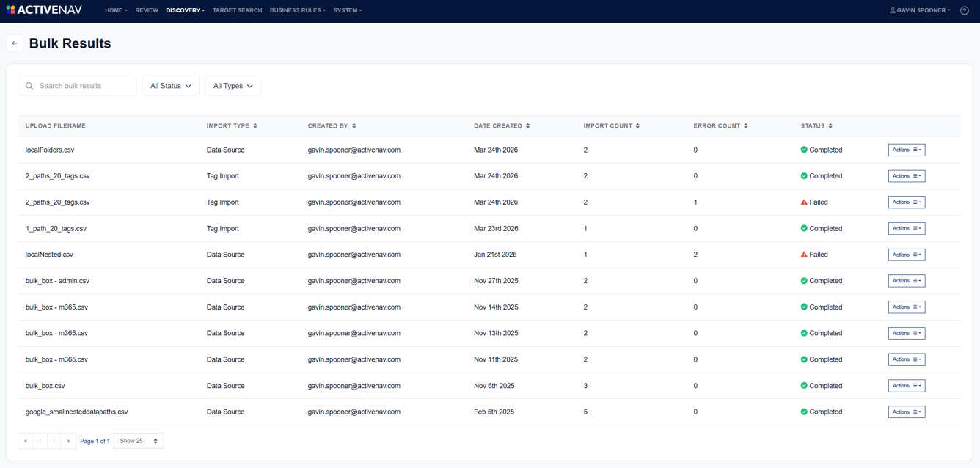Viewport: 980px width, 468px height.
Task: Open Actions menu for bulk_box - admin.csv
Action: point(907,281)
